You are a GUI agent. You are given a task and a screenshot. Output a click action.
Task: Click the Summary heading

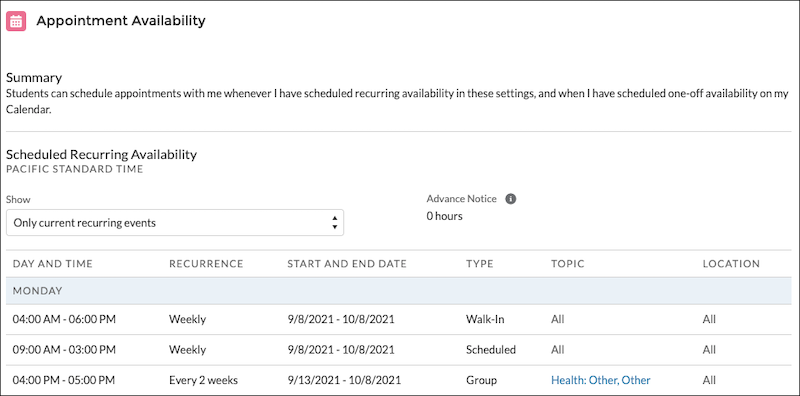point(34,78)
